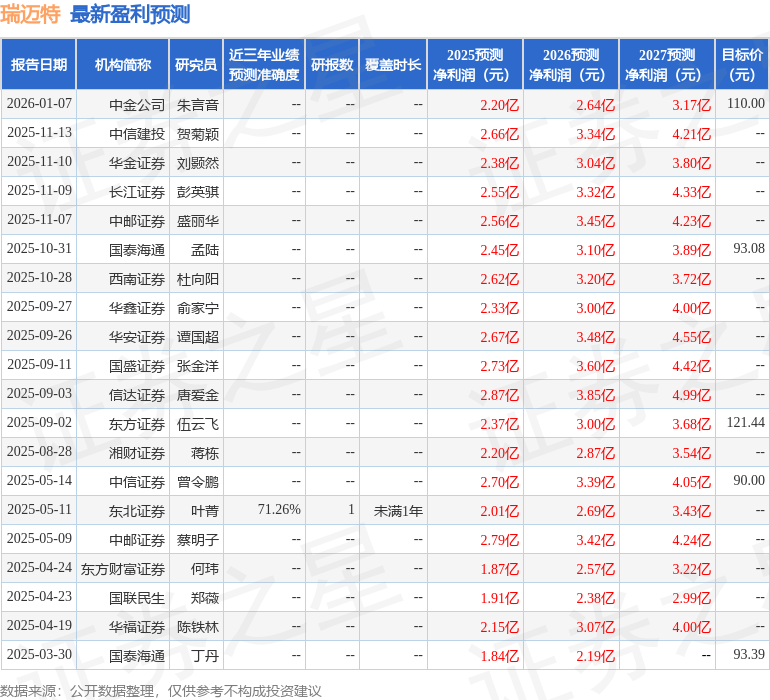Click researcher 张金洋
The height and width of the screenshot is (700, 770).
[198, 365]
